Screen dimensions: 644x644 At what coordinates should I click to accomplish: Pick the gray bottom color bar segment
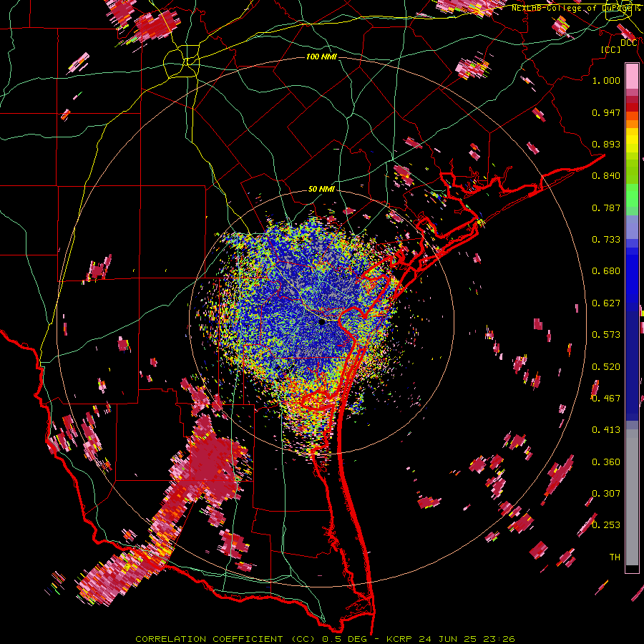click(632, 497)
